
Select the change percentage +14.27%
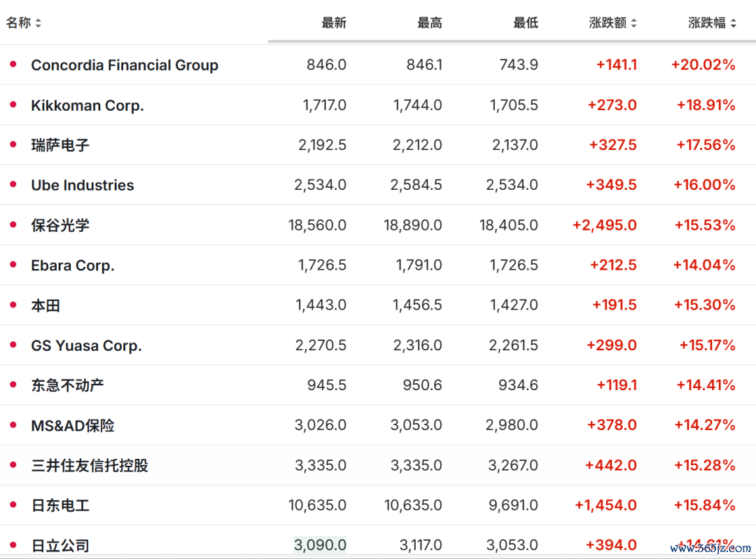pyautogui.click(x=704, y=425)
